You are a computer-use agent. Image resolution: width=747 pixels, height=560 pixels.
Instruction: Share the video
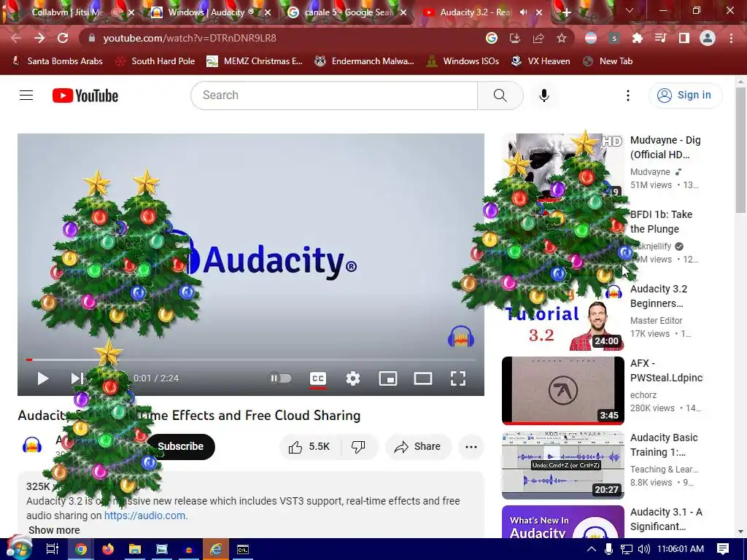point(418,447)
